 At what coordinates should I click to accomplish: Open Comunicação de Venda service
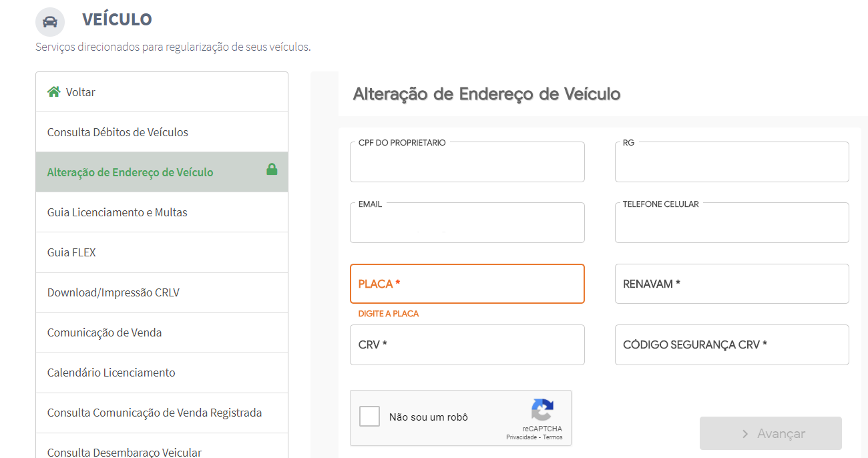[x=105, y=332]
